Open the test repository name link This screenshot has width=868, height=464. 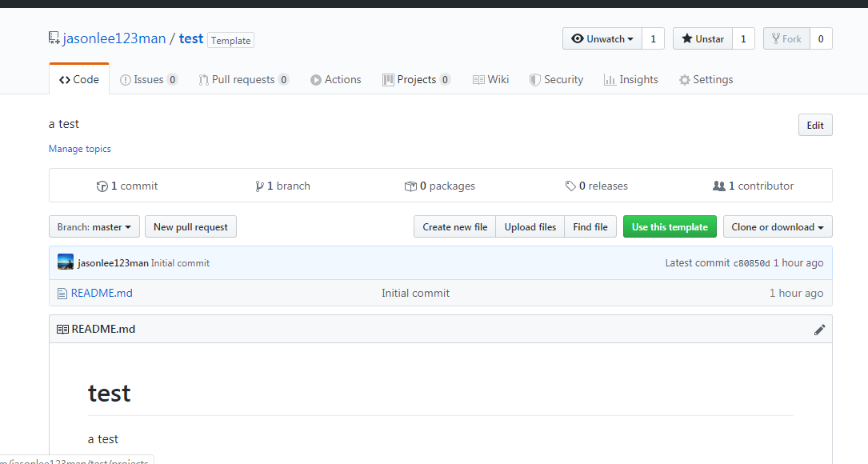[191, 38]
